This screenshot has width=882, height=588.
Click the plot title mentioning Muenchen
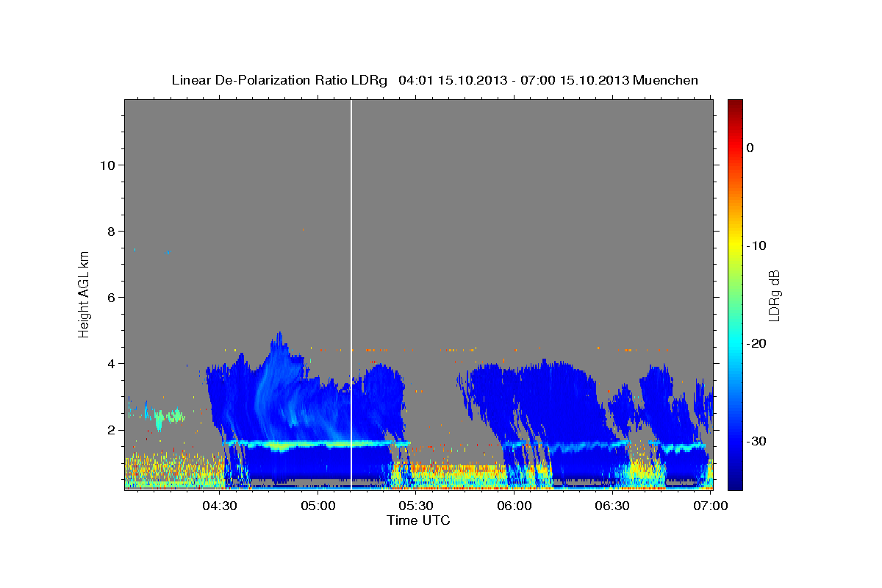coord(434,80)
